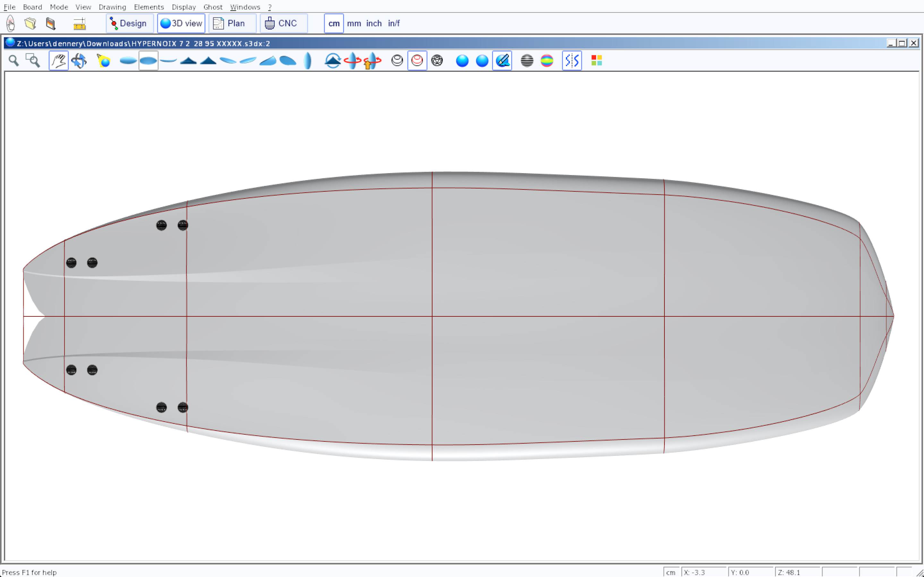
Task: Open the CNC mode
Action: 283,23
